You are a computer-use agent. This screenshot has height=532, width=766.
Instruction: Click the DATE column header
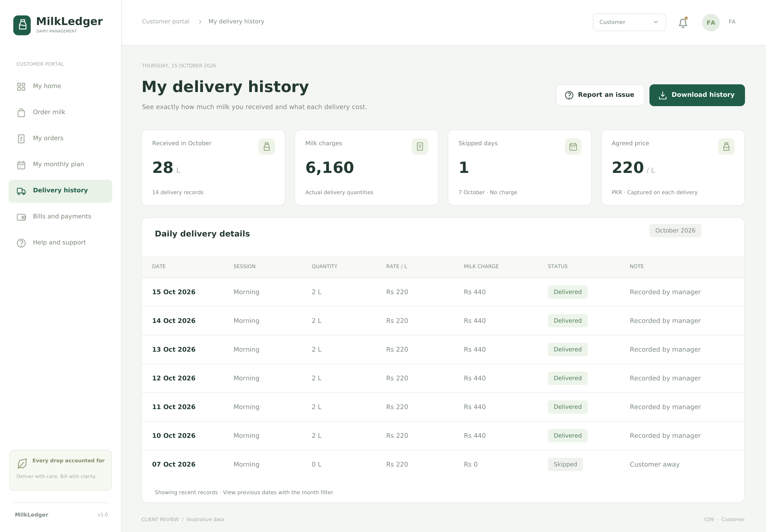(x=159, y=266)
